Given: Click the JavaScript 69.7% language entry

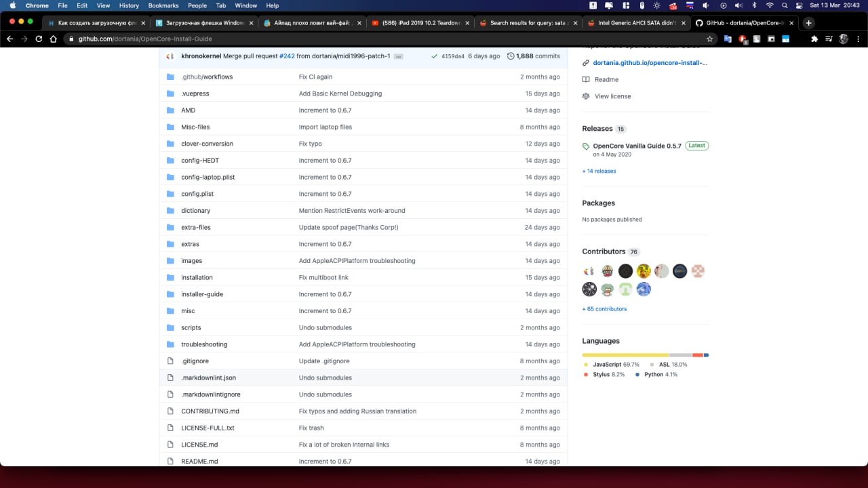Looking at the screenshot, I should (616, 365).
